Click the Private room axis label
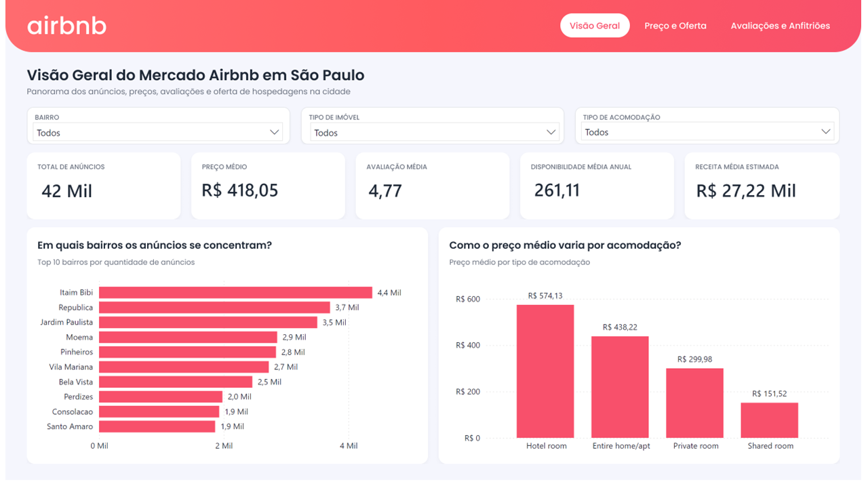This screenshot has width=868, height=488. [x=696, y=446]
